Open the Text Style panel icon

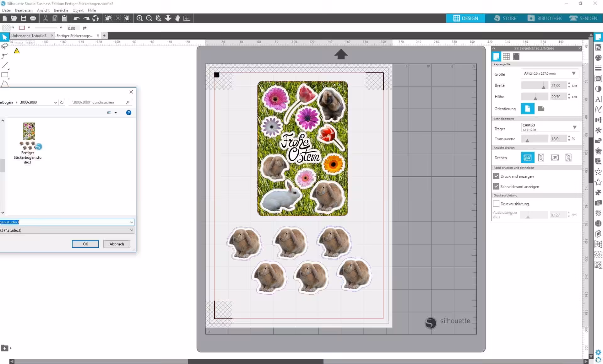point(598,99)
